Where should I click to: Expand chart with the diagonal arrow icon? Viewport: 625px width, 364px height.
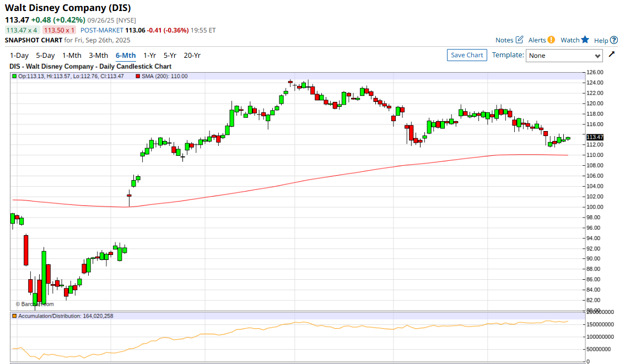(612, 54)
